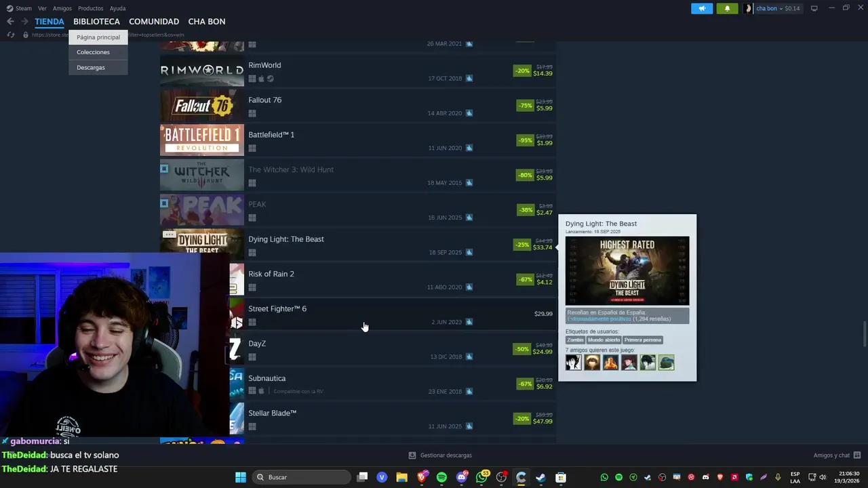
Task: Open WhatsApp with 53 badge in taskbar
Action: [482, 477]
